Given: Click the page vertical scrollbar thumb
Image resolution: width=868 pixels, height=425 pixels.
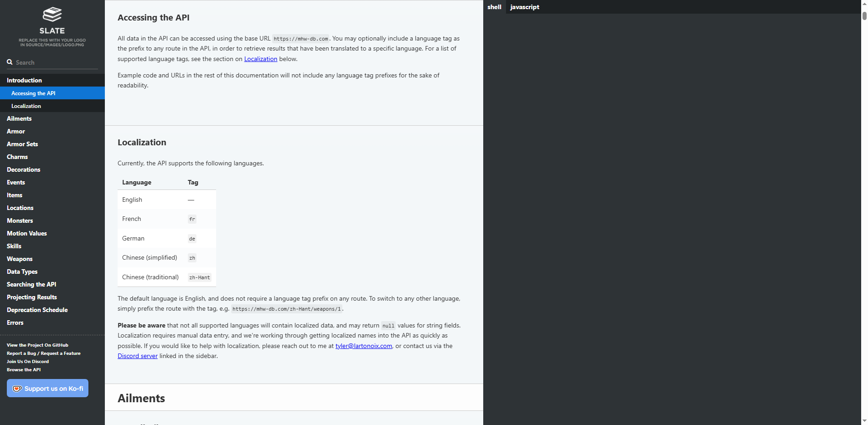Looking at the screenshot, I should (864, 16).
